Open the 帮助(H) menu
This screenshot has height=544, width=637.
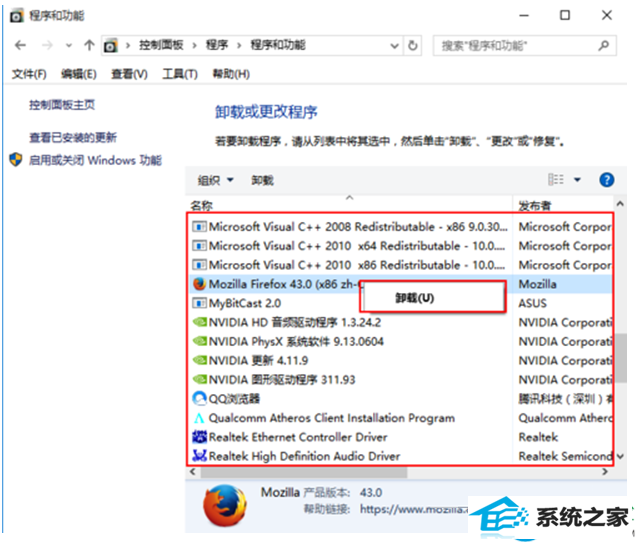[x=231, y=74]
